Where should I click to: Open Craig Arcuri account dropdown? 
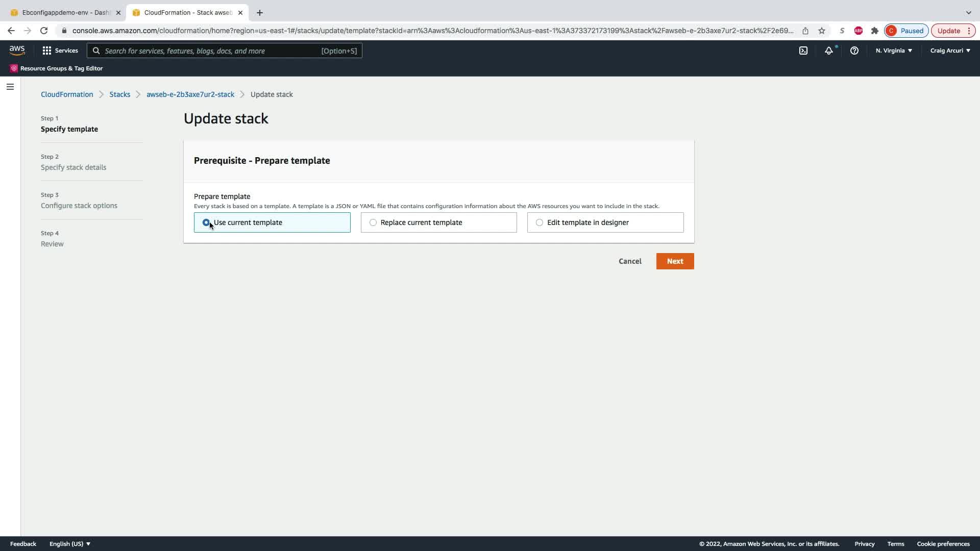coord(950,51)
